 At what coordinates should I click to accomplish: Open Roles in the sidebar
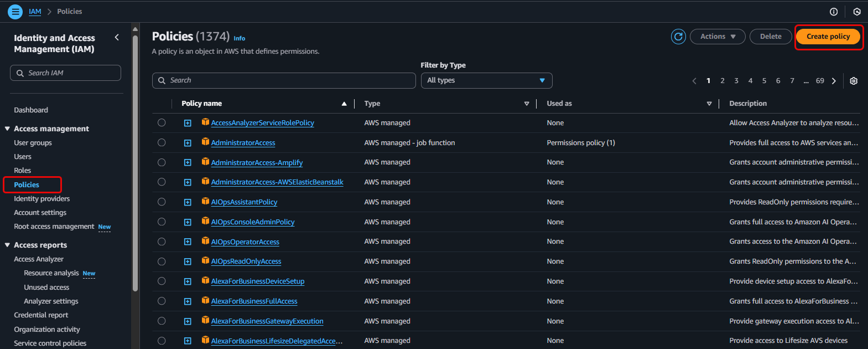(23, 171)
